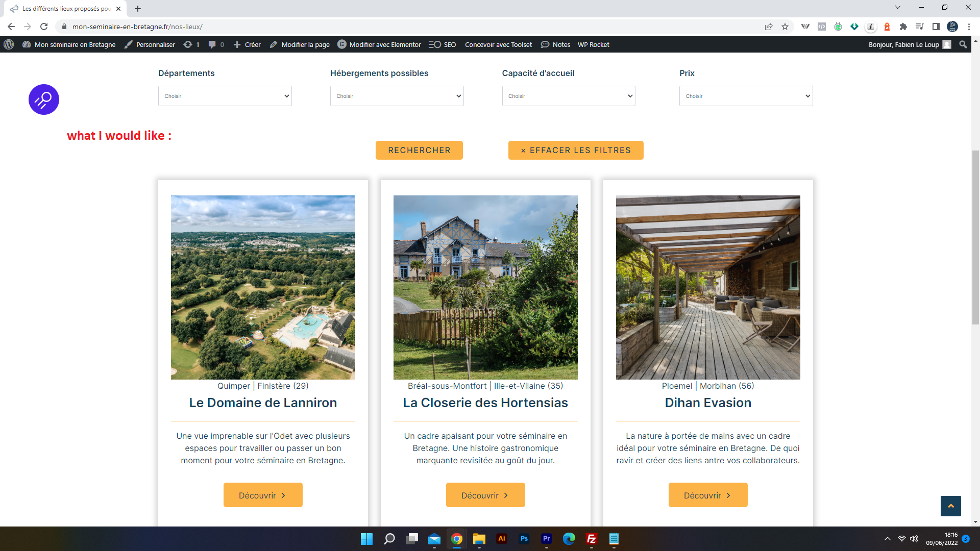980x551 pixels.
Task: Expand the Hébergements possibles dropdown
Action: tap(397, 96)
